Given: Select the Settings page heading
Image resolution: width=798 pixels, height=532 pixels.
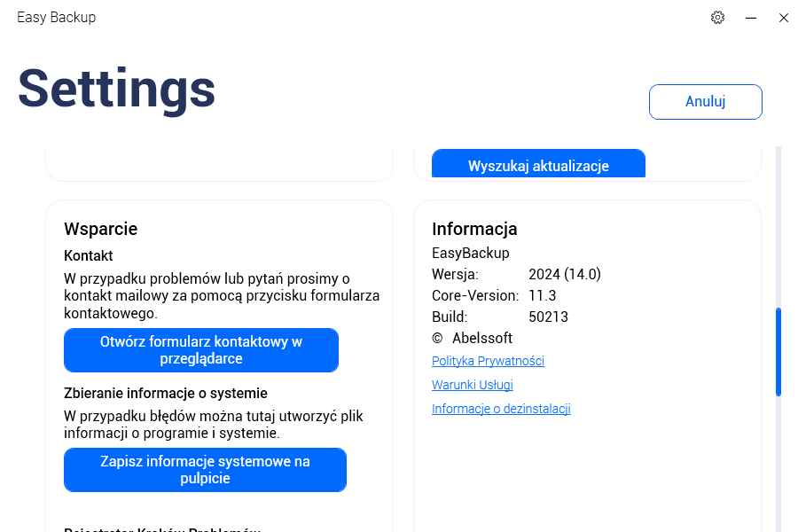Looking at the screenshot, I should tap(116, 90).
